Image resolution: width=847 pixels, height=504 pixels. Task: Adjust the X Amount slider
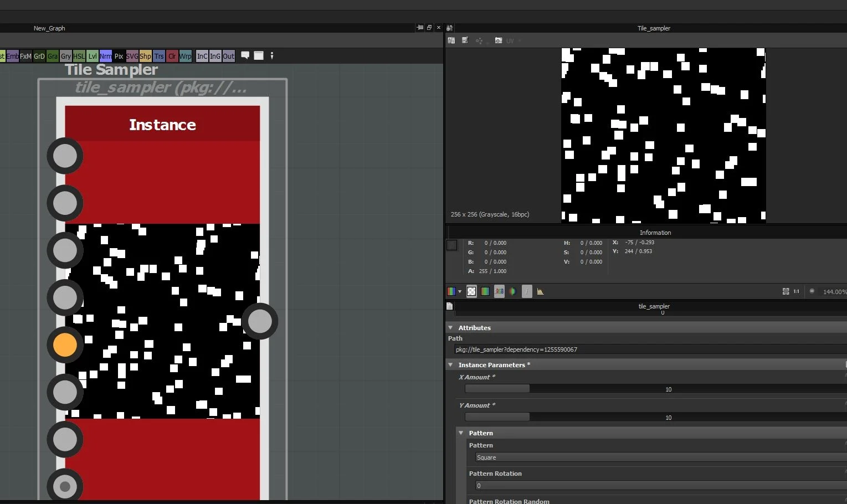(656, 389)
